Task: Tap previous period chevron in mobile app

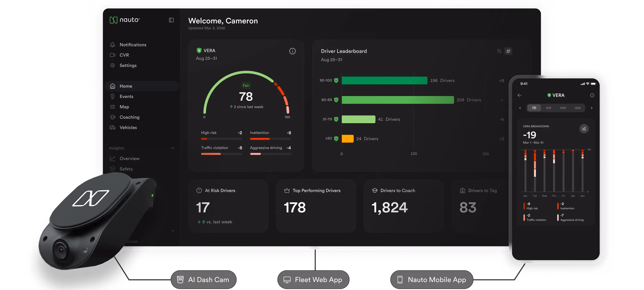Action: 520,108
